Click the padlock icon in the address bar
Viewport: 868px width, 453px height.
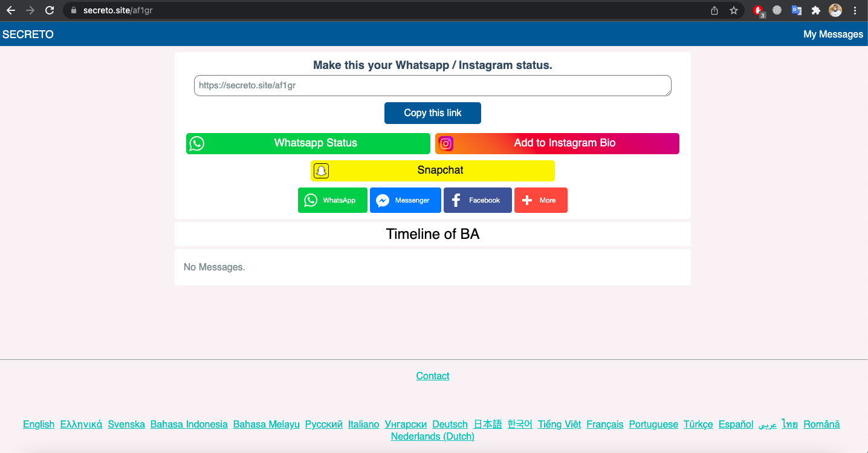[73, 10]
